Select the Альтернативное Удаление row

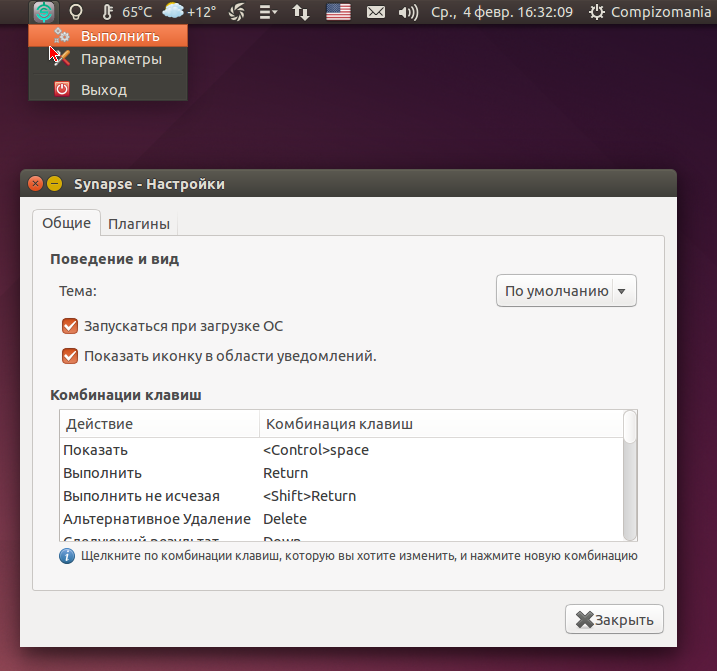point(341,519)
